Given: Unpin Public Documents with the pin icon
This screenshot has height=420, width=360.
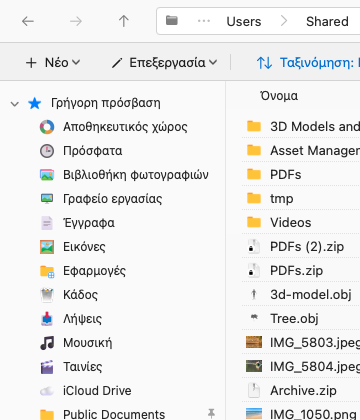Looking at the screenshot, I should [211, 414].
